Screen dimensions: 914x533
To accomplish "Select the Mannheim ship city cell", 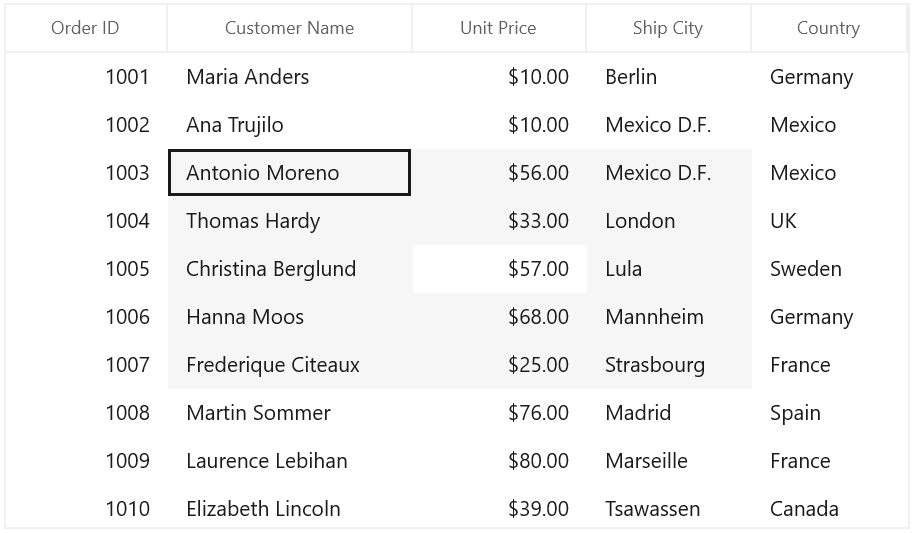I will click(x=669, y=317).
